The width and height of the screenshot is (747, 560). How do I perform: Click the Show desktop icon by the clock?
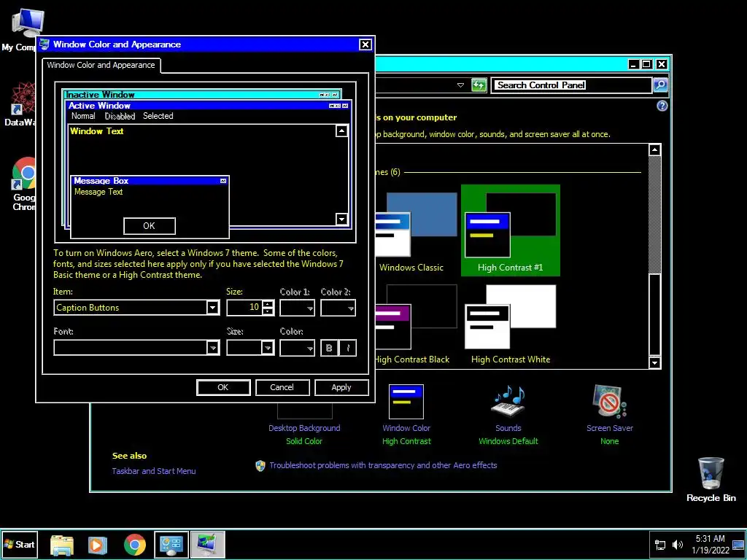(x=738, y=545)
